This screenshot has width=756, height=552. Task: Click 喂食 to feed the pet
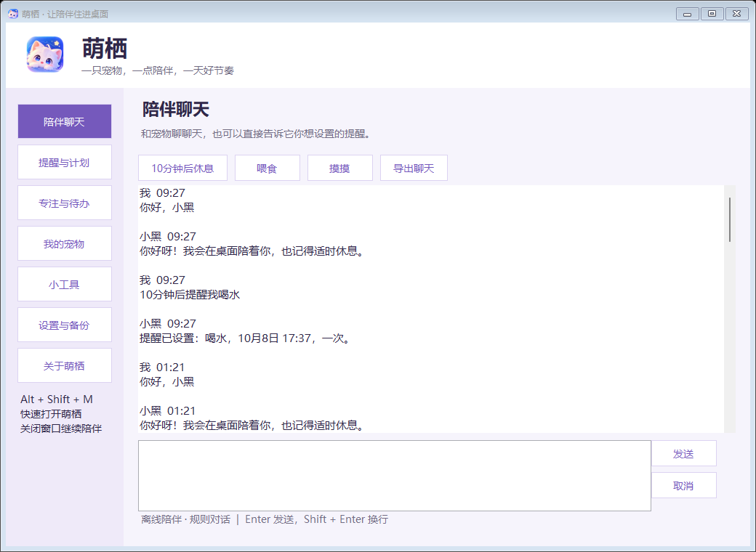click(268, 168)
